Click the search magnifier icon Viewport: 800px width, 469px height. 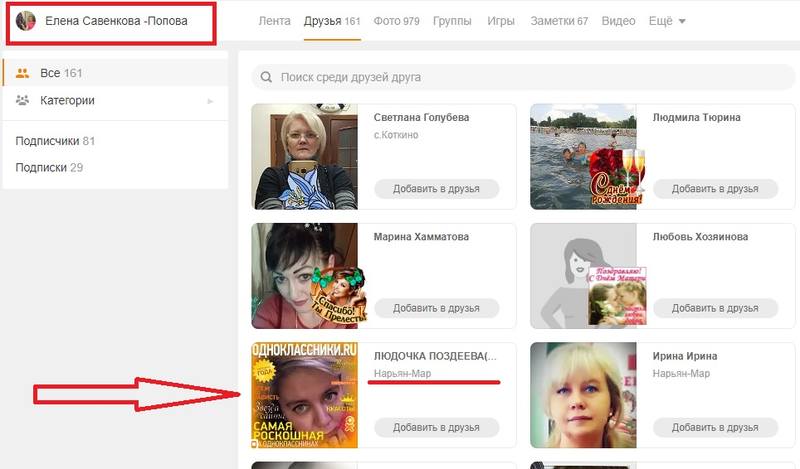[x=266, y=77]
